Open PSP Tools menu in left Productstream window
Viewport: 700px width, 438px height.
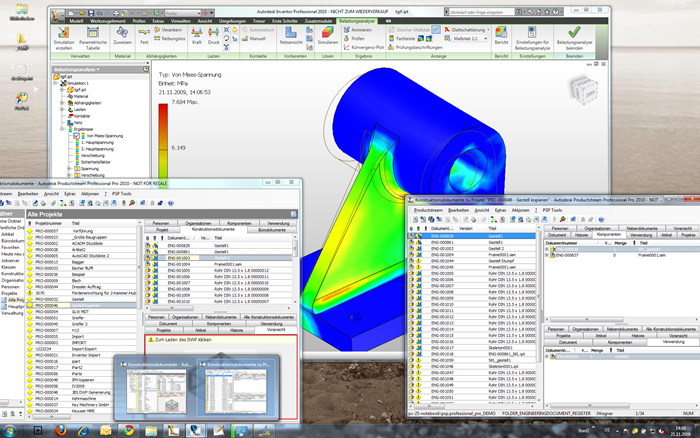click(121, 194)
